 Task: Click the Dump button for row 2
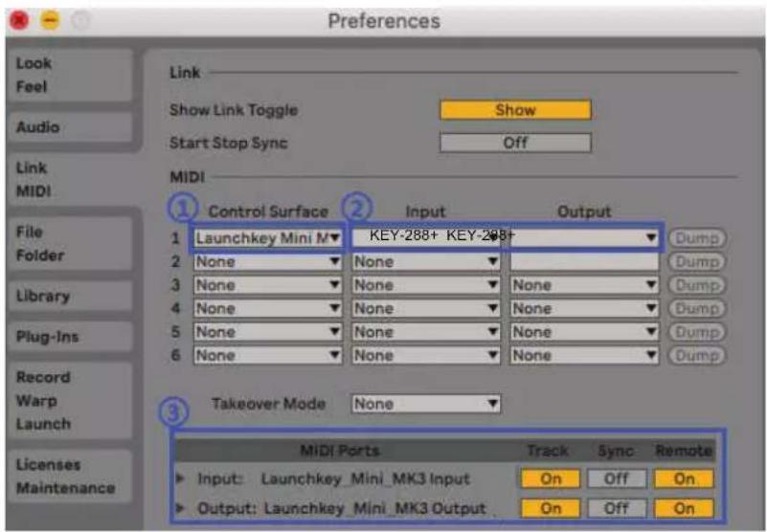click(x=697, y=261)
